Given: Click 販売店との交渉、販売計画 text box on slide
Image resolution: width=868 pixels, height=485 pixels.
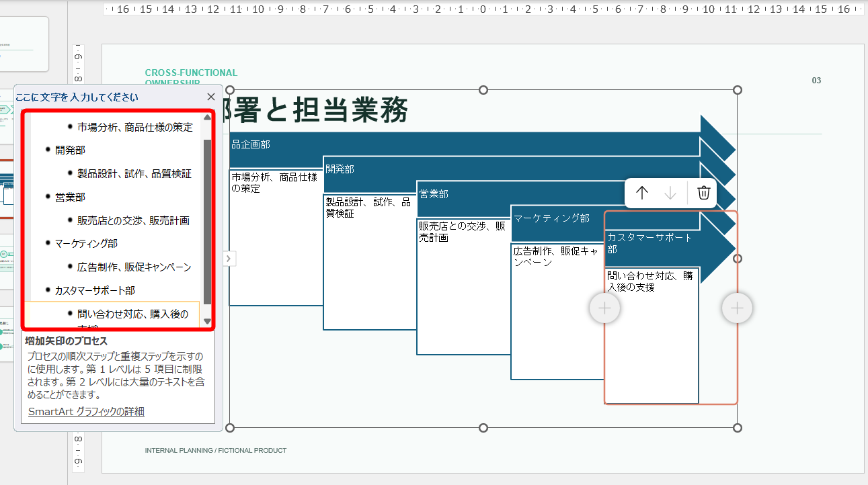Looking at the screenshot, I should coord(464,287).
